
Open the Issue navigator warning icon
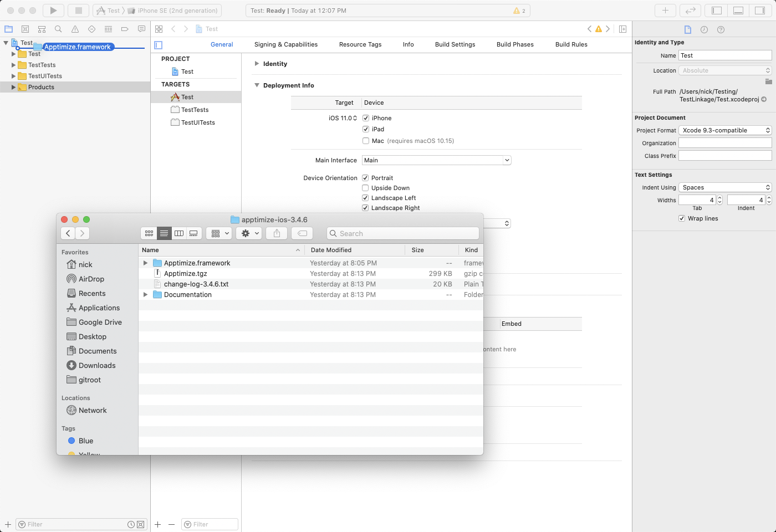coord(75,29)
